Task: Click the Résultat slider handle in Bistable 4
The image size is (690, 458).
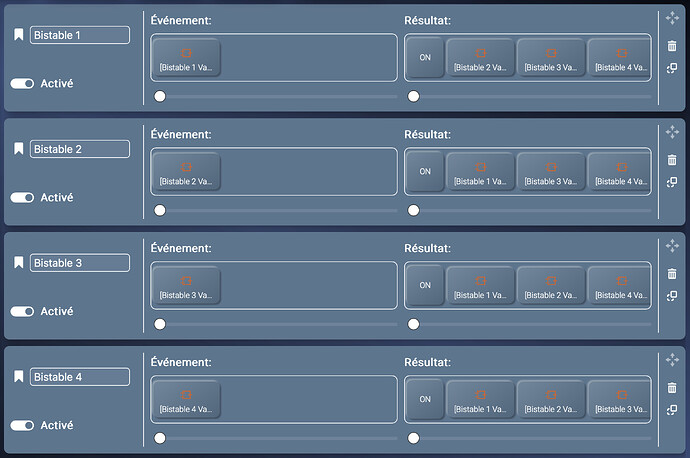Action: (x=414, y=438)
